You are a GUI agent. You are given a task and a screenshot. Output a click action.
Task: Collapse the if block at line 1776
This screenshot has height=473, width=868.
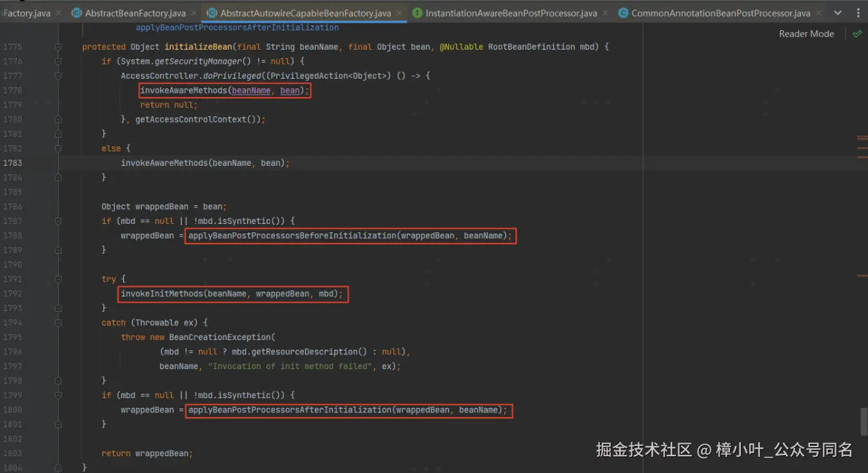[x=58, y=61]
